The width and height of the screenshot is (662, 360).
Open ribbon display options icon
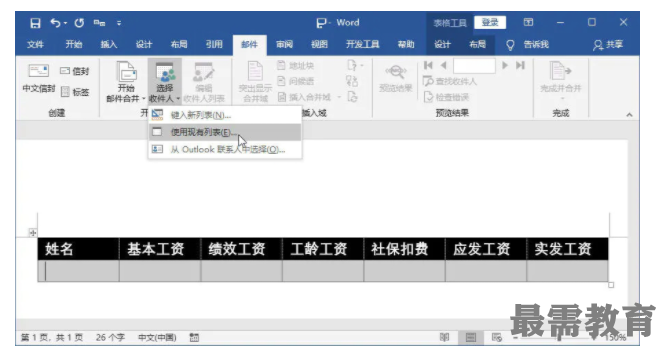point(528,22)
